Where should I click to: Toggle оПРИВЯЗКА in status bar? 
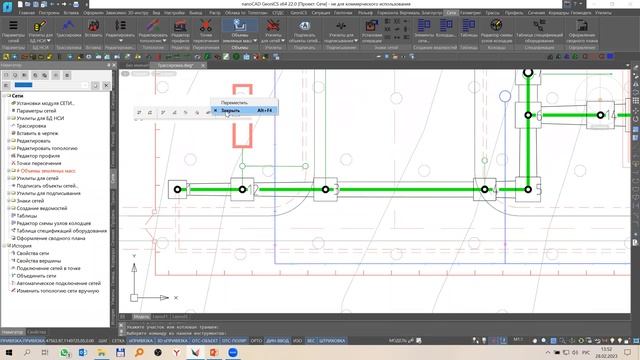[x=140, y=340]
